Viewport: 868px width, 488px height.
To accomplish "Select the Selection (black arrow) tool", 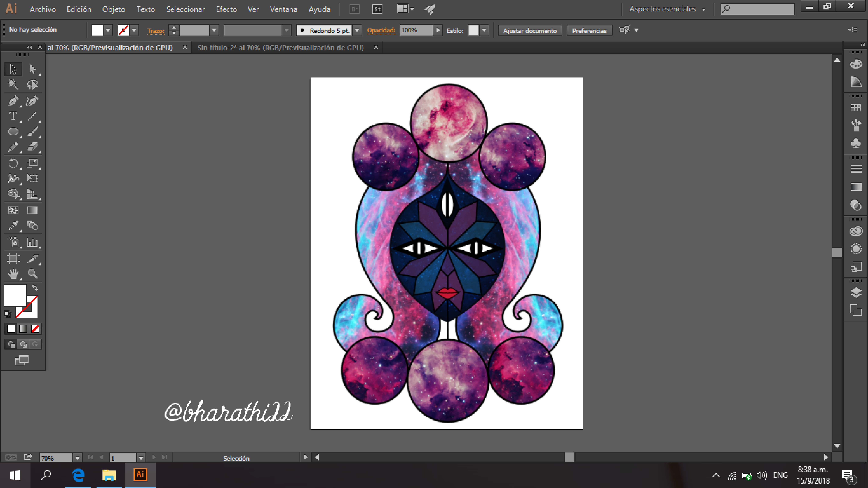I will tap(13, 69).
